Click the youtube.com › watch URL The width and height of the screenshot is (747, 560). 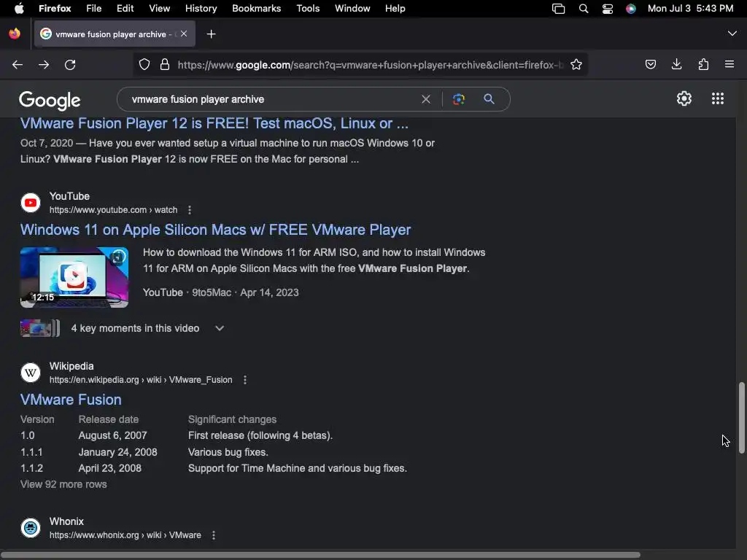(x=113, y=210)
